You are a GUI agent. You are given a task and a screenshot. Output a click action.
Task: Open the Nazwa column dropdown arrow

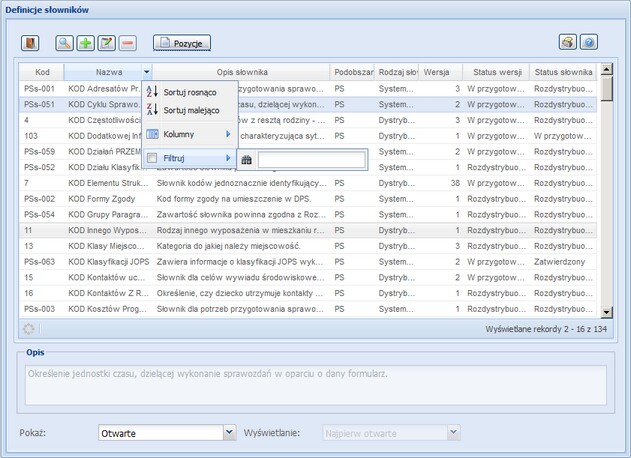point(147,72)
